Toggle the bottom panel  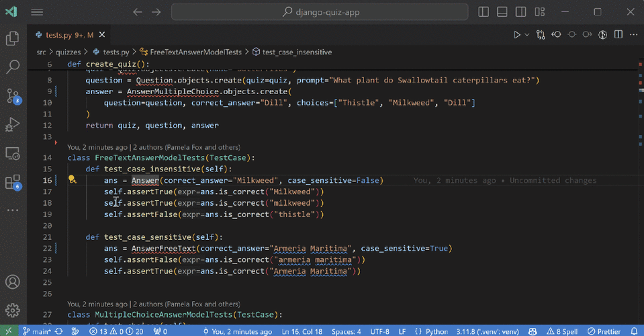[x=502, y=12]
